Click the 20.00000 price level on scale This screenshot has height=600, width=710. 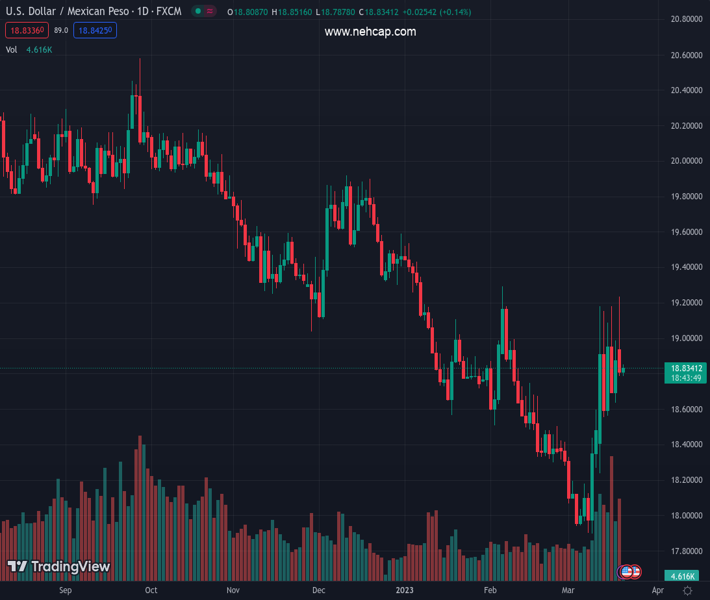click(685, 161)
